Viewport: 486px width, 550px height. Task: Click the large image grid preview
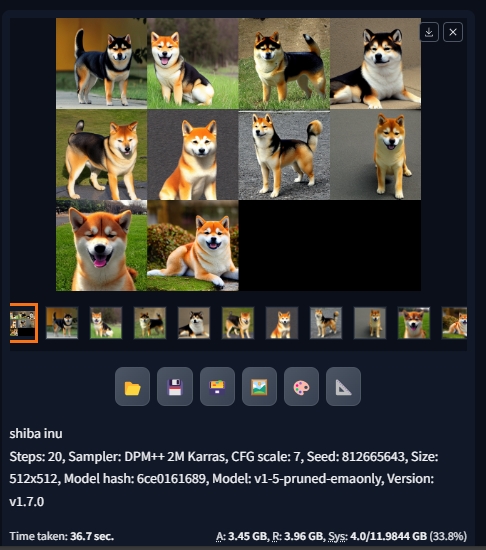pos(238,154)
